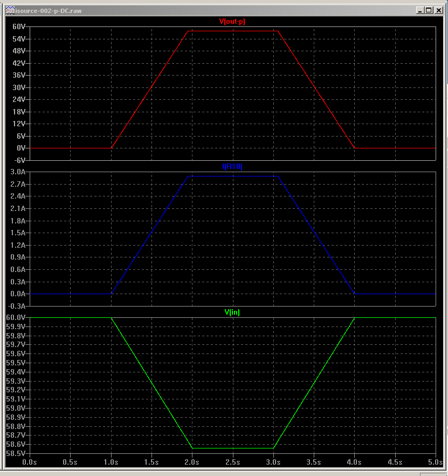This screenshot has width=448, height=476.
Task: Click the V(in) trace label
Action: (232, 312)
